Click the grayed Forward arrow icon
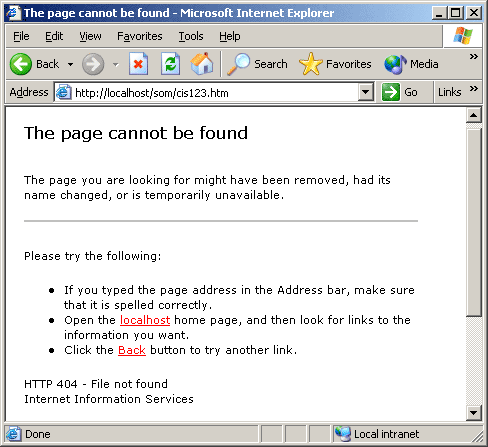 pos(93,64)
